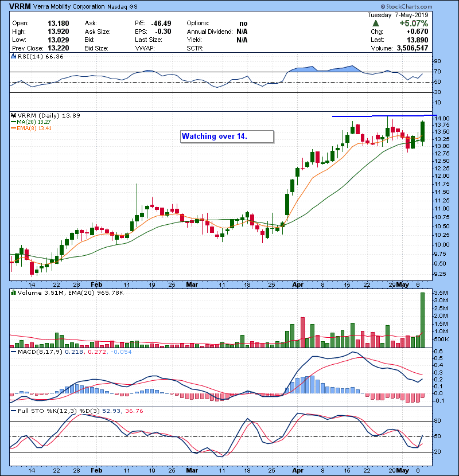Click the Ask Size: field label
459x476 pixels.
click(x=98, y=32)
